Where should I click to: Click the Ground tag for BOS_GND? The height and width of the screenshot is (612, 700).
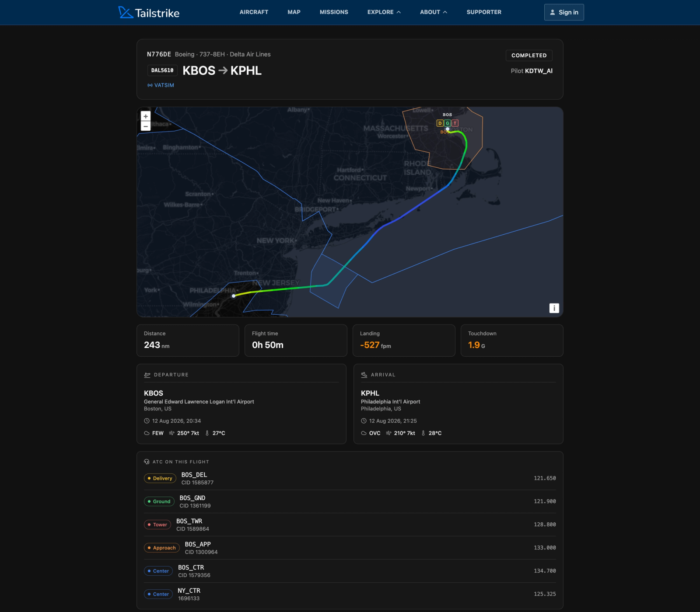click(x=159, y=501)
